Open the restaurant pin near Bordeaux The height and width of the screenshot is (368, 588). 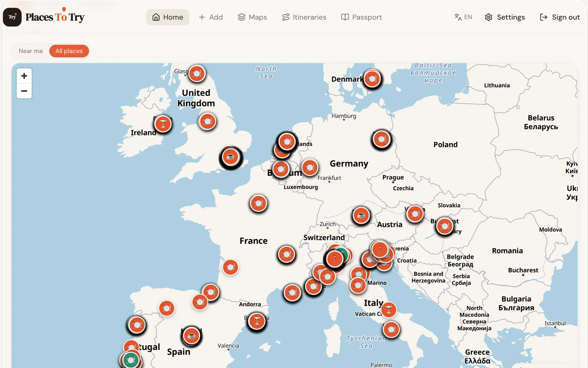coord(231,267)
